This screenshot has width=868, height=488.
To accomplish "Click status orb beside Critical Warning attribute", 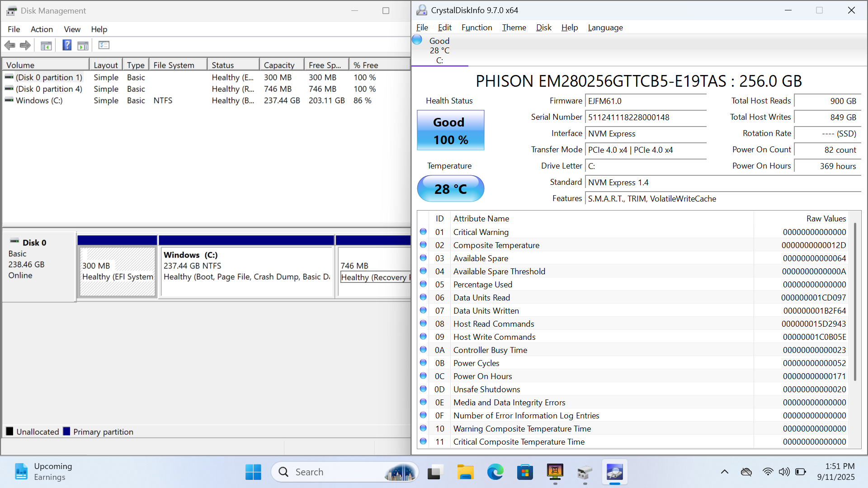I will 423,231.
